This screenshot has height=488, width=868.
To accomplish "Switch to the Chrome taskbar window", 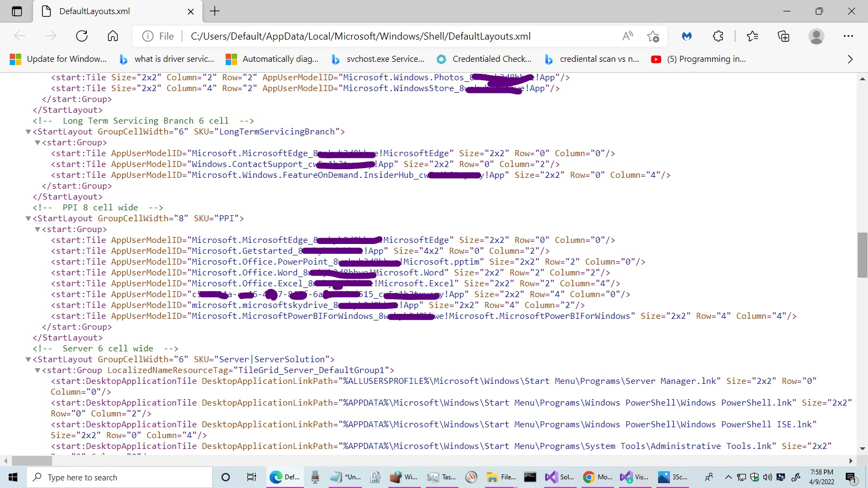I will [x=598, y=477].
